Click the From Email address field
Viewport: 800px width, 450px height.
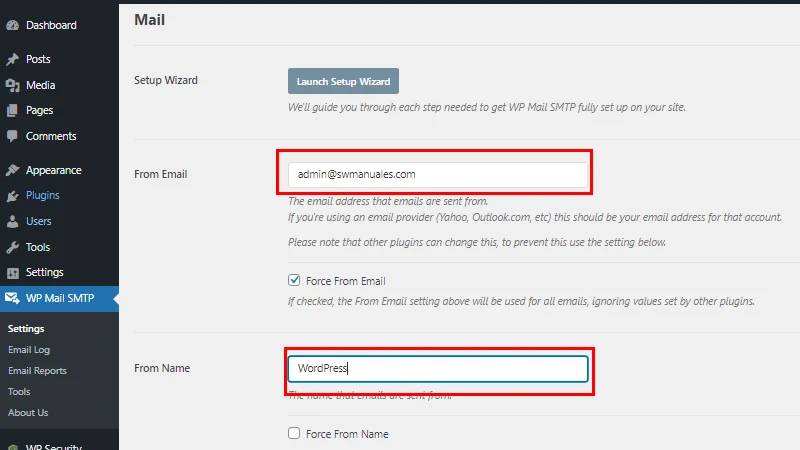click(x=437, y=174)
